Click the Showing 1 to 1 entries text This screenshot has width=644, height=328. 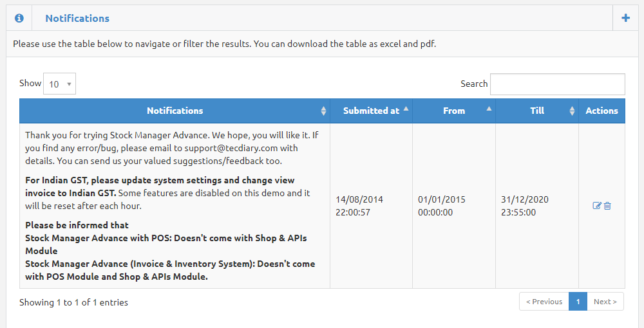click(x=73, y=302)
